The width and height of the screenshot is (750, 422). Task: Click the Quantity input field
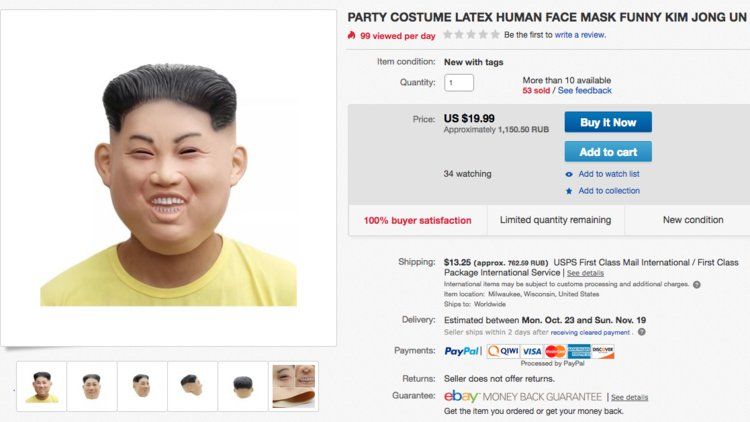pyautogui.click(x=459, y=83)
